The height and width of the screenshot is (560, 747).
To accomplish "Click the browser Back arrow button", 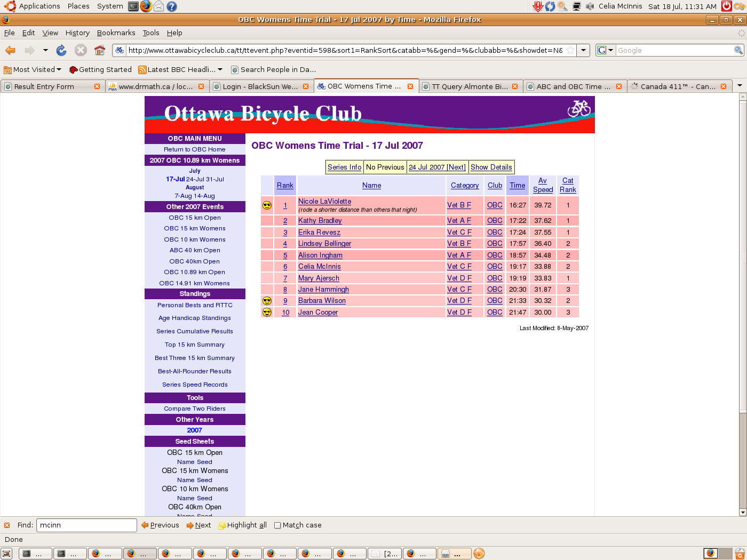I will [10, 50].
